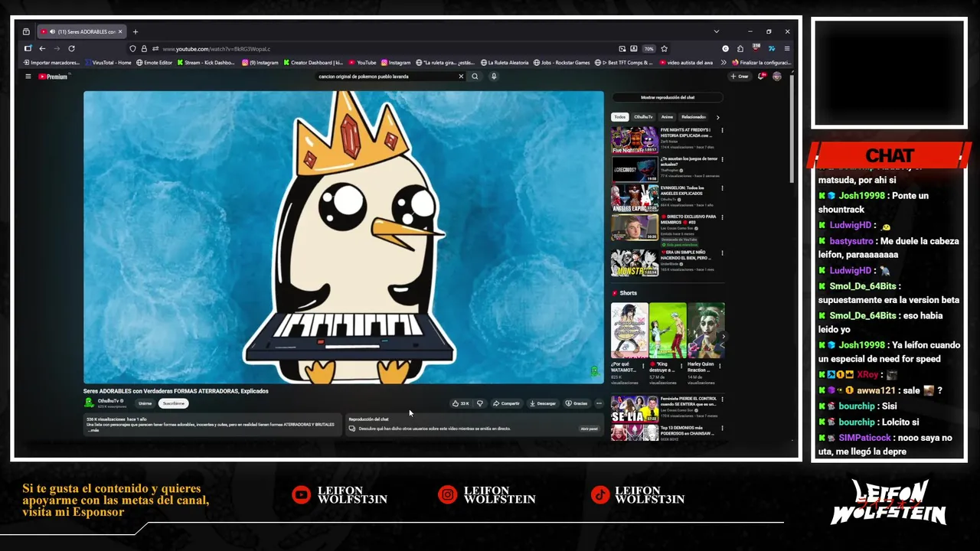
Task: Open the VirusTotal - Home bookmark
Action: (109, 63)
